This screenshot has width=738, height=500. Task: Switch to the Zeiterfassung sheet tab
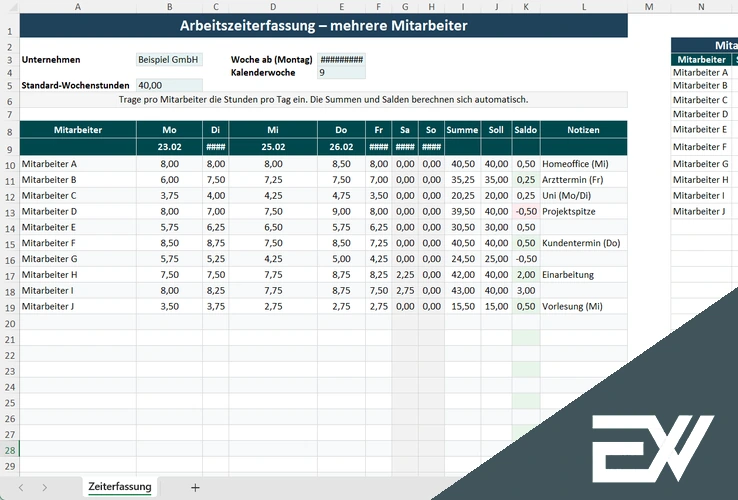pos(120,487)
